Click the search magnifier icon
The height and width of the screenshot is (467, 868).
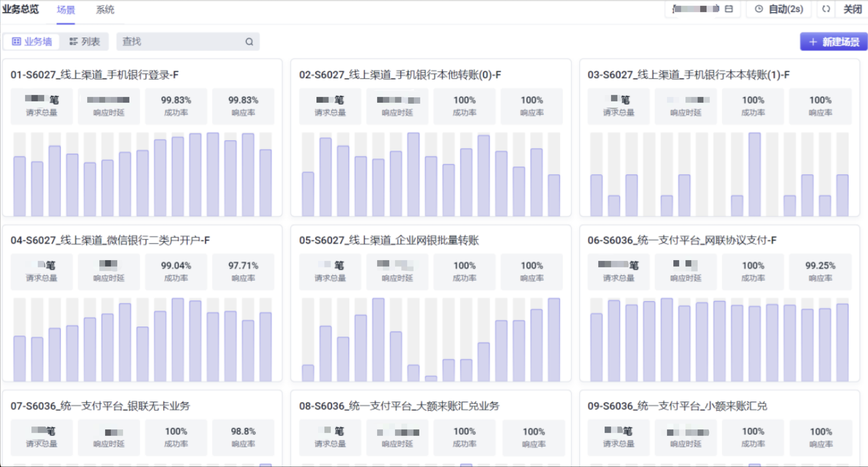pos(249,42)
